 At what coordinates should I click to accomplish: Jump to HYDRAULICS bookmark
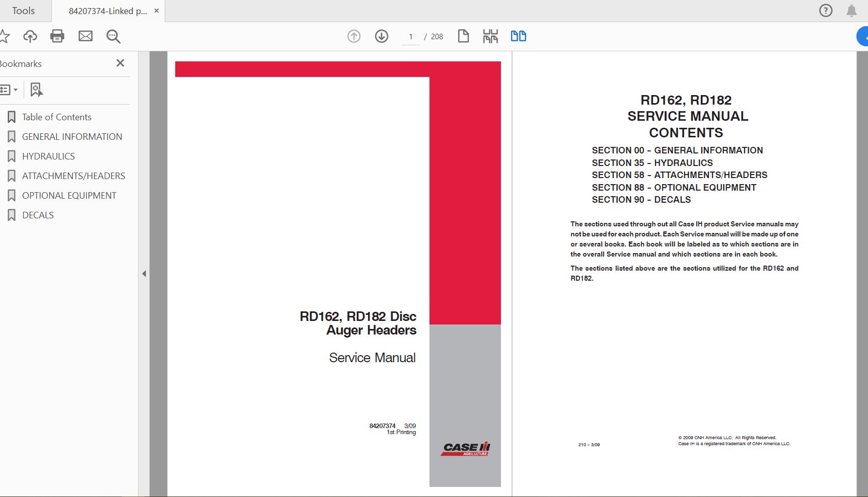48,156
